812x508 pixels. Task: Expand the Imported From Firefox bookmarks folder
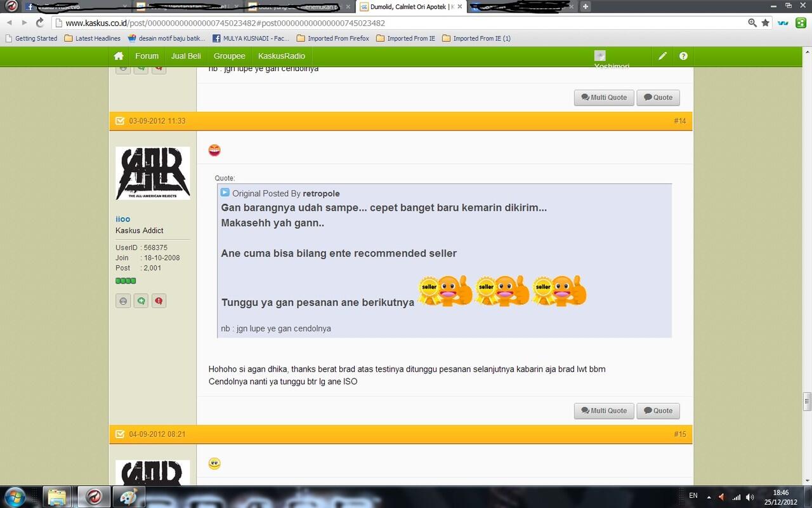(x=332, y=38)
